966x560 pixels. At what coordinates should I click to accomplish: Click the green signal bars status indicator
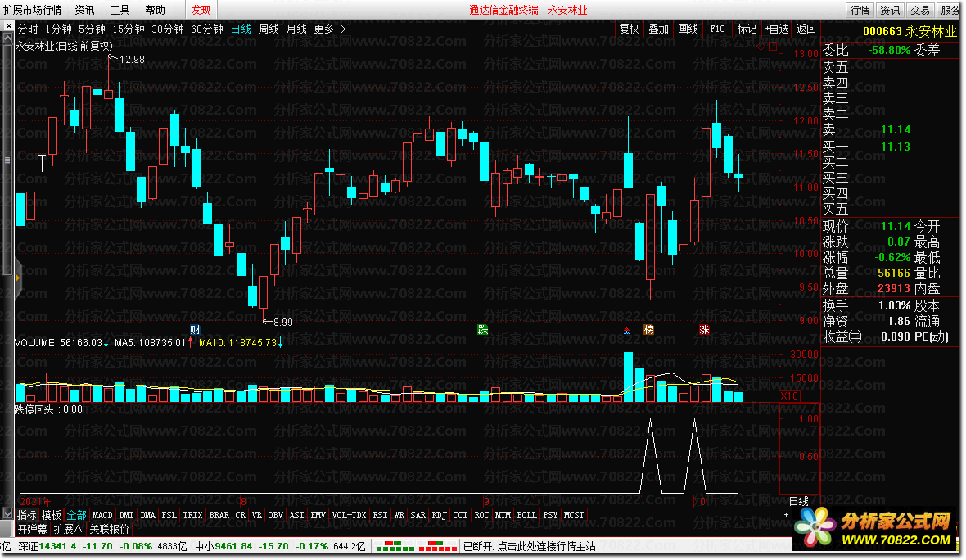tap(395, 546)
